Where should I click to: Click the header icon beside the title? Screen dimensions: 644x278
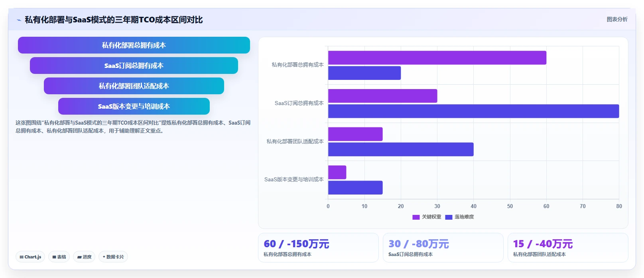pyautogui.click(x=19, y=20)
